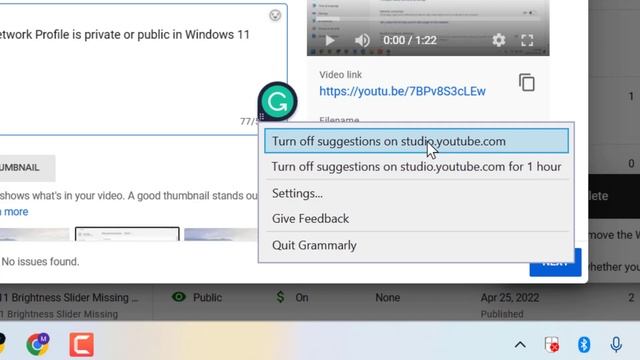The image size is (640, 360).
Task: Click the 'Apr 25, 2022' date cell
Action: [x=510, y=298]
